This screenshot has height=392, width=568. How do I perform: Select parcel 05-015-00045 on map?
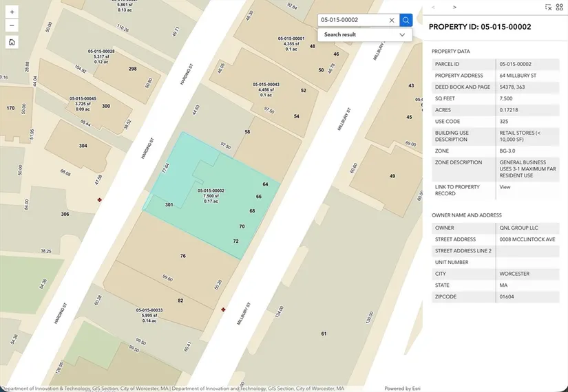[83, 104]
